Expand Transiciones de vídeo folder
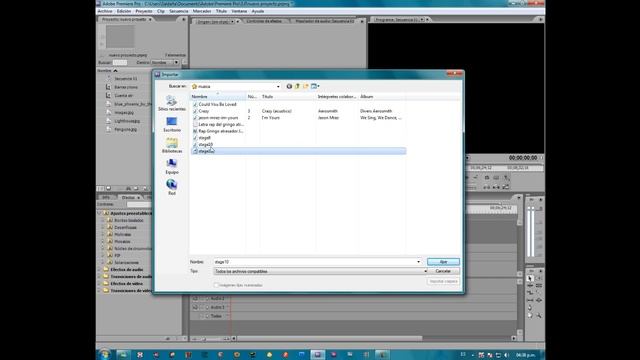640x360 pixels. [100, 291]
